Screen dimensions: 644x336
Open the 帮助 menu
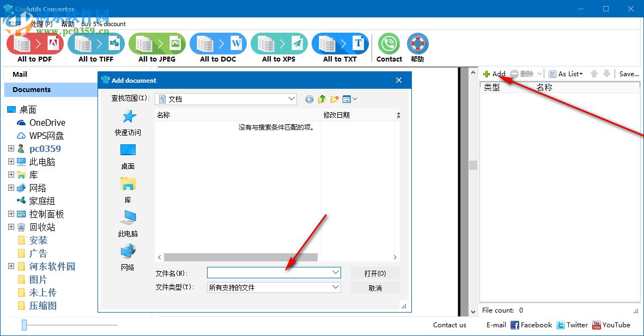point(66,24)
